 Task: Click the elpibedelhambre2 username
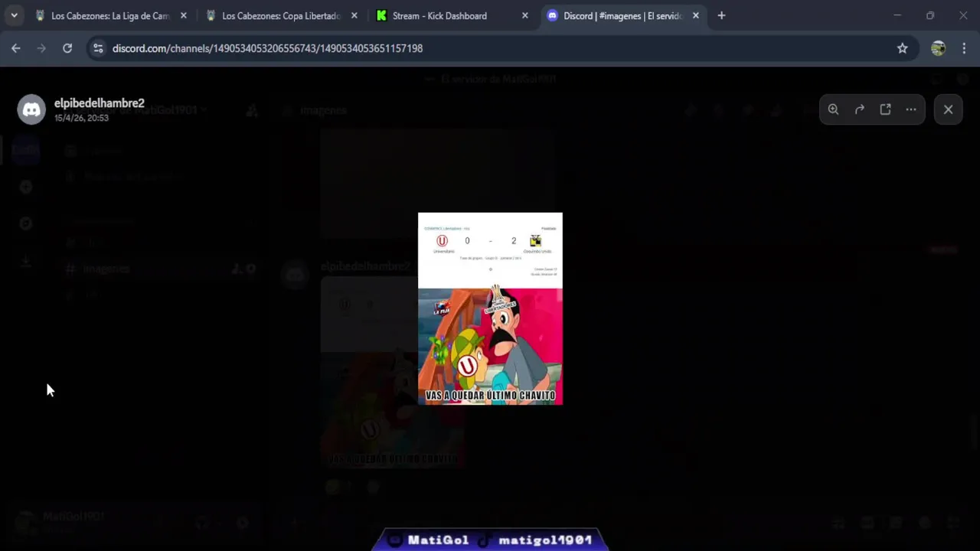(100, 103)
